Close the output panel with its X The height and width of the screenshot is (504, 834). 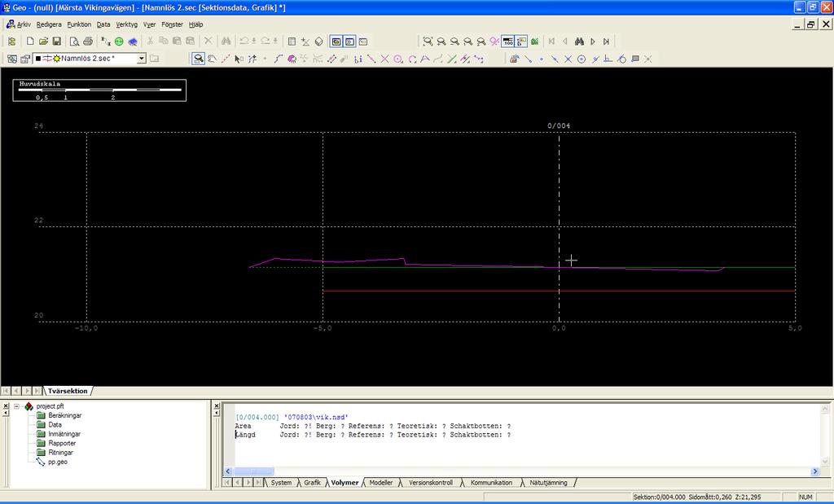[x=217, y=406]
